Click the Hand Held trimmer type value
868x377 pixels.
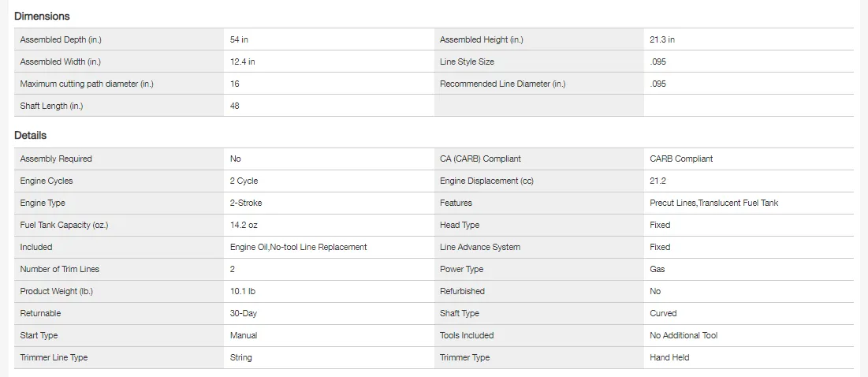pyautogui.click(x=669, y=357)
